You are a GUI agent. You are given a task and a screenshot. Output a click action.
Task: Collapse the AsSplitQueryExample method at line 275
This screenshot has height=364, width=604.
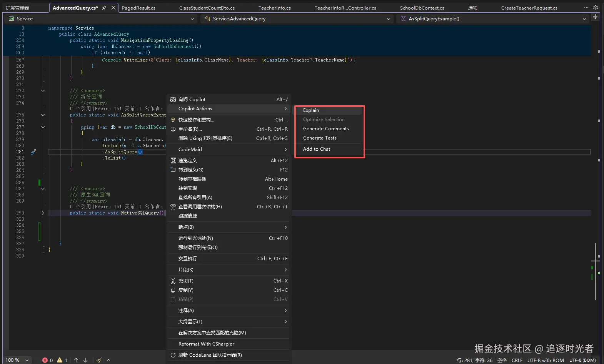(43, 115)
